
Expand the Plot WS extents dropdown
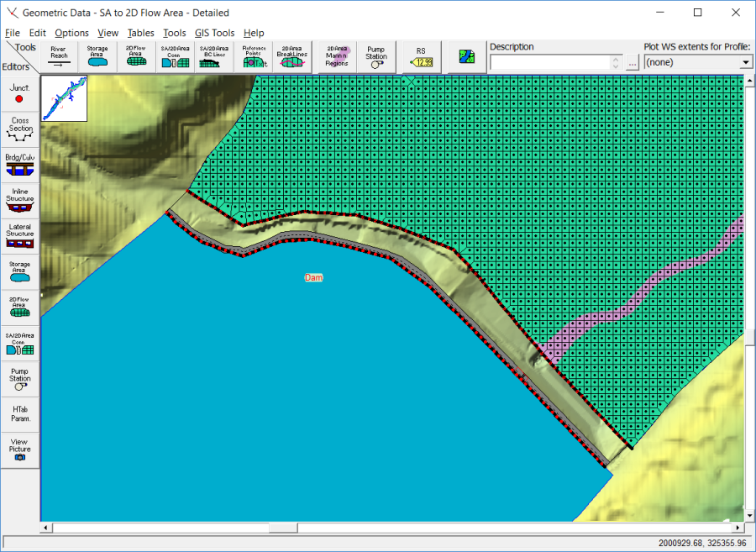tap(745, 62)
